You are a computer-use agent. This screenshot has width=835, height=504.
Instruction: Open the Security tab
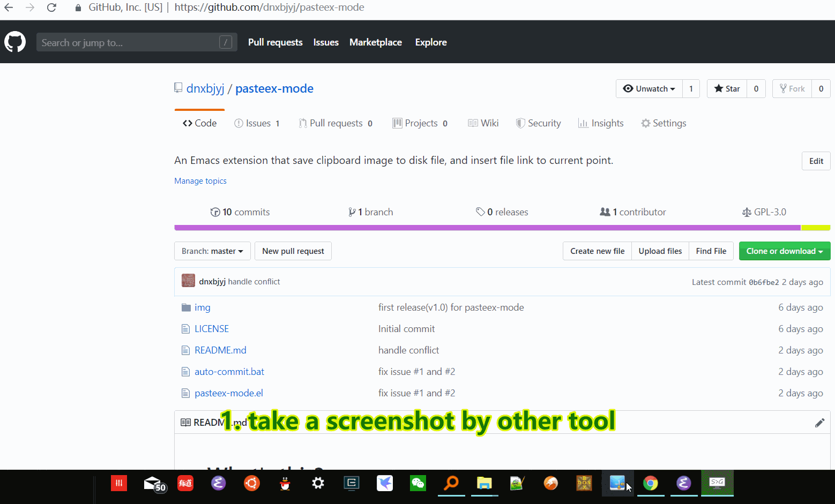point(538,123)
